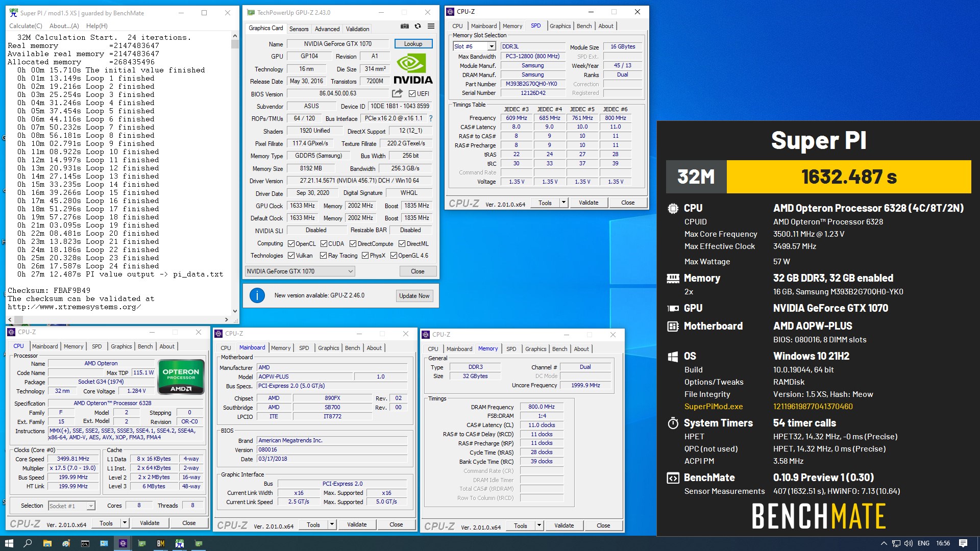
Task: Toggle the CUDA checkbox
Action: (x=324, y=244)
